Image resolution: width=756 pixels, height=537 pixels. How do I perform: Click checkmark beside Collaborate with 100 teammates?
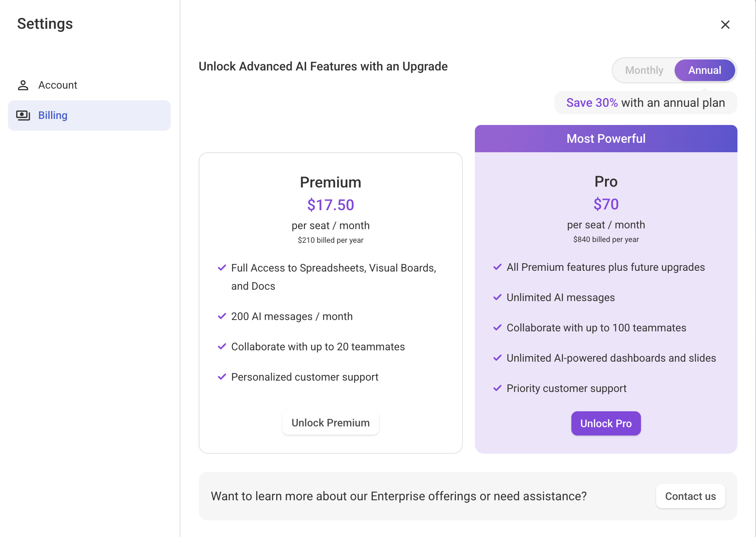(498, 328)
